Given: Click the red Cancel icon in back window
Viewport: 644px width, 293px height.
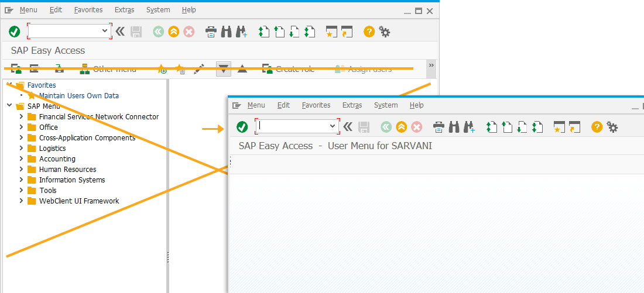Looking at the screenshot, I should click(x=189, y=32).
